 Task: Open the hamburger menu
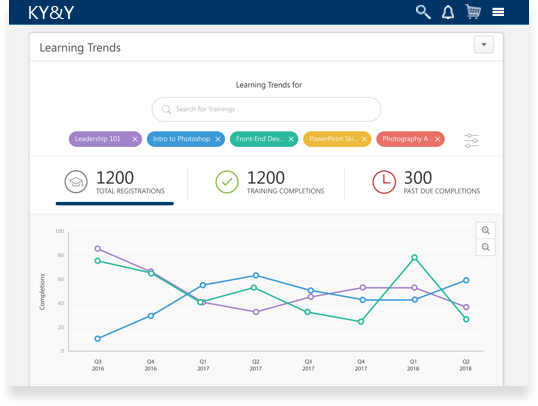498,12
